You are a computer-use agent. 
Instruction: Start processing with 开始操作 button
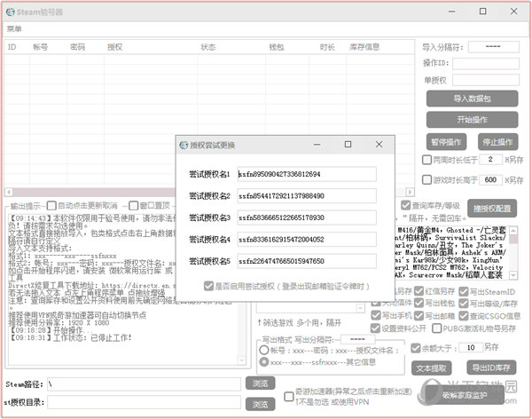pos(472,120)
